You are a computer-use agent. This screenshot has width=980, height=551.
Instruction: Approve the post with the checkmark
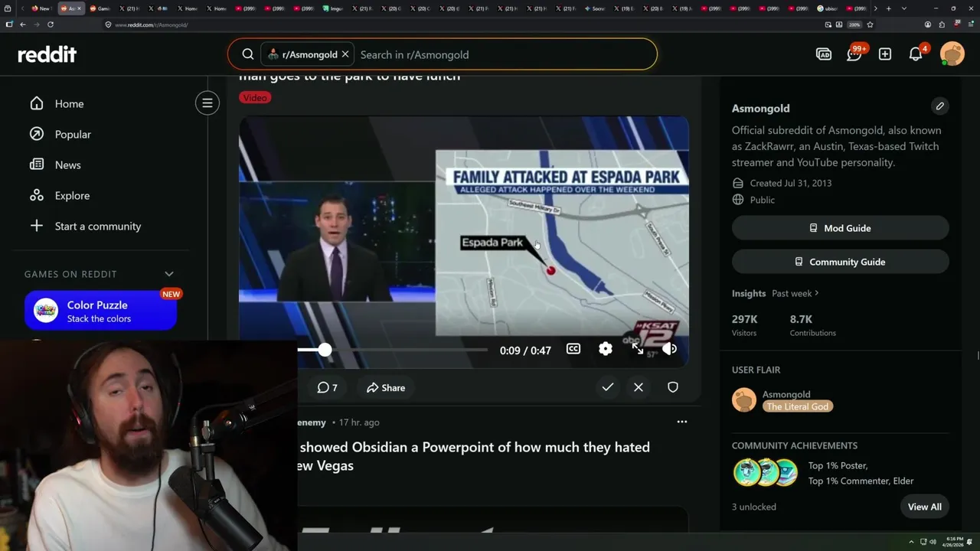608,387
